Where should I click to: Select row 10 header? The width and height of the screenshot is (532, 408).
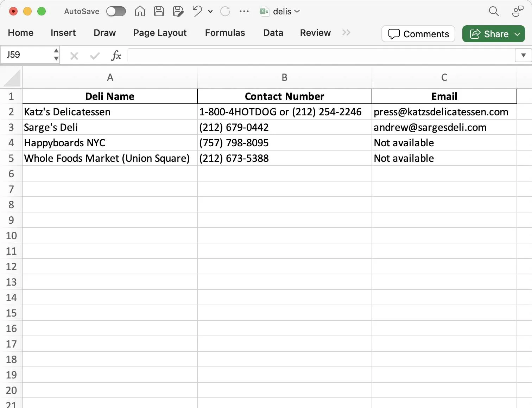pos(11,236)
